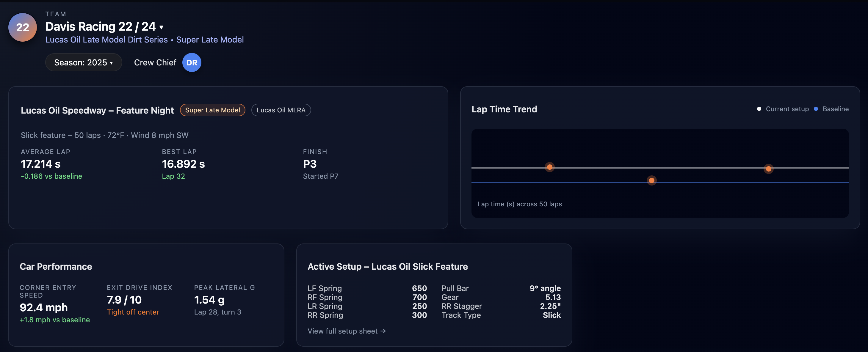This screenshot has width=868, height=352.
Task: Switch to the Super Late Model tab
Action: [x=212, y=110]
